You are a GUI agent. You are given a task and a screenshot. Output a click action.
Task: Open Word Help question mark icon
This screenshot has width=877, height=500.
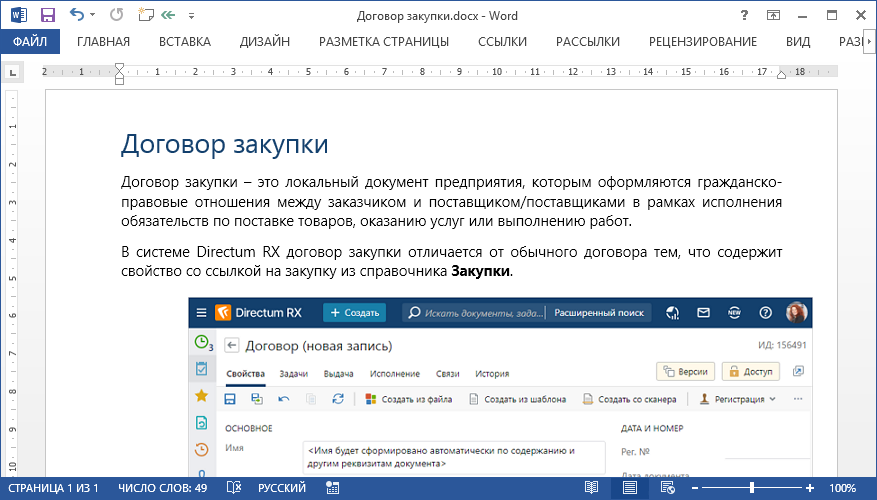coord(744,15)
